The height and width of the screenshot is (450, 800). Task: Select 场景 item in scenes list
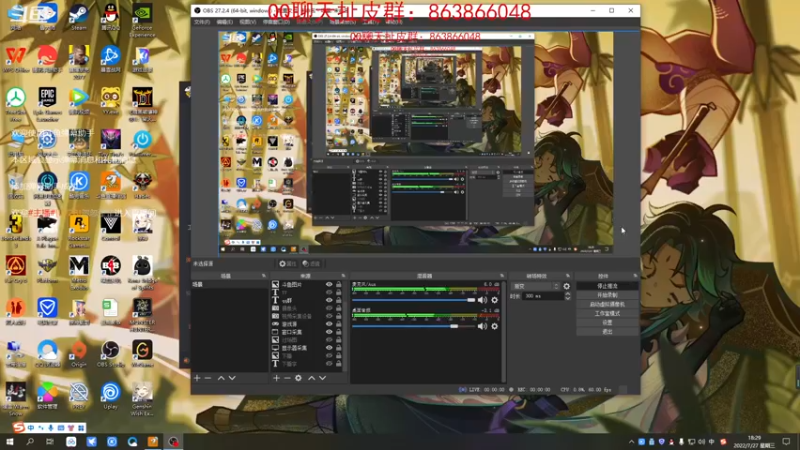(229, 285)
